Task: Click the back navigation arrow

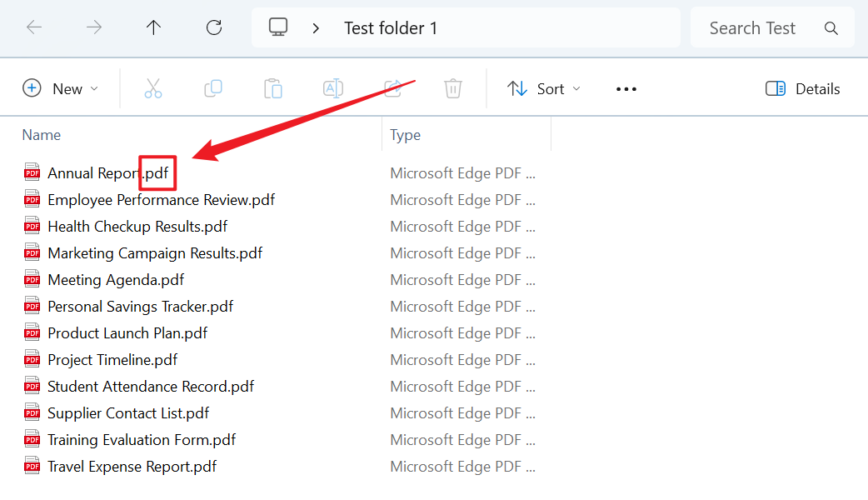Action: [x=34, y=27]
